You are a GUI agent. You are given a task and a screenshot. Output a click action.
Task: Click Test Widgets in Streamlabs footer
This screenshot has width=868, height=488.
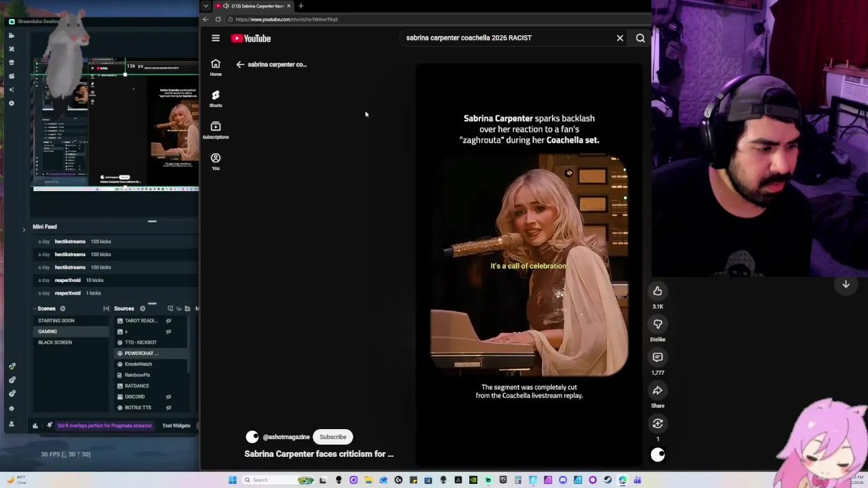(176, 426)
